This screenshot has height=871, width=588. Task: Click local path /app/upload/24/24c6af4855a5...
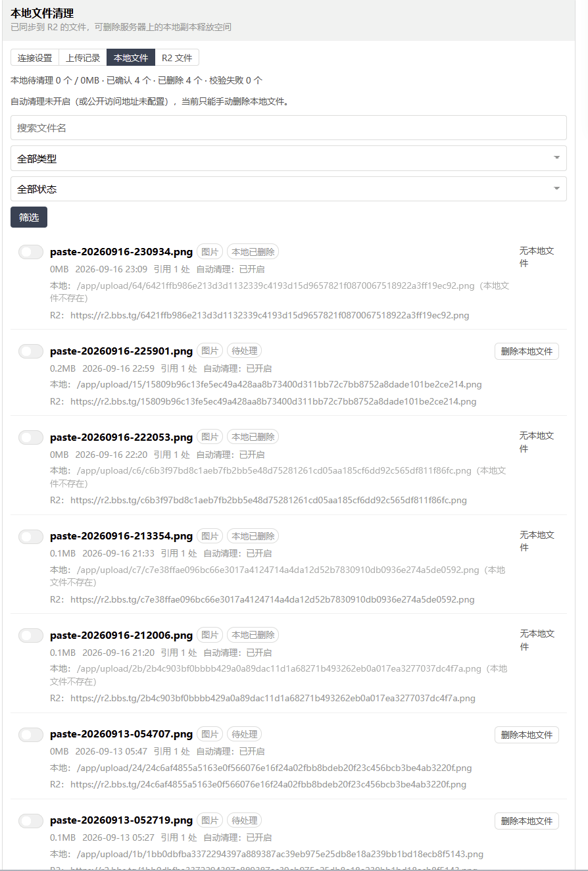tap(274, 768)
